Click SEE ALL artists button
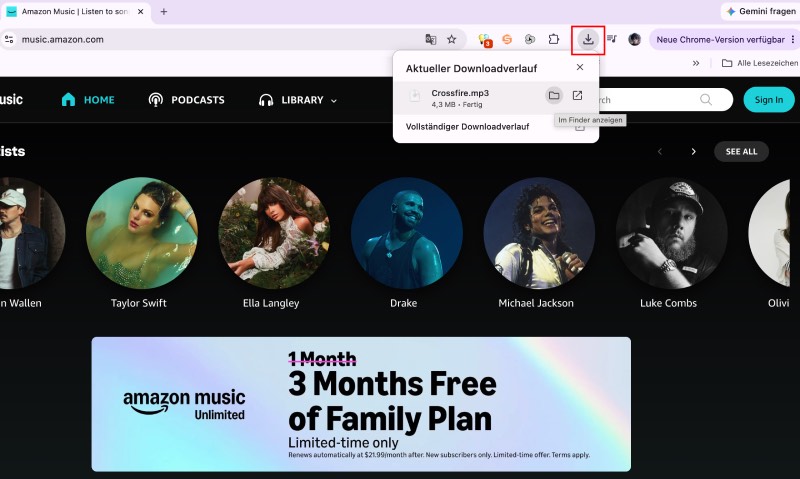The image size is (800, 479). pyautogui.click(x=741, y=152)
